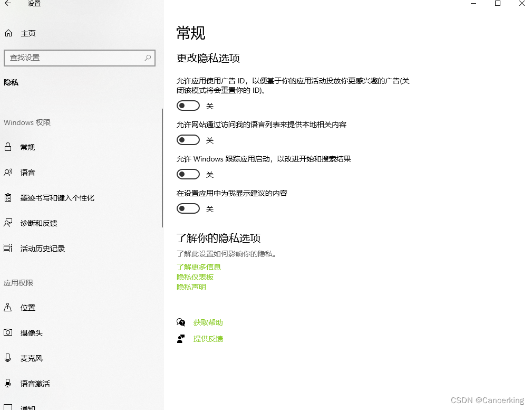Screen dimensions: 532x410
Task: Click the back arrow icon
Action: click(8, 3)
